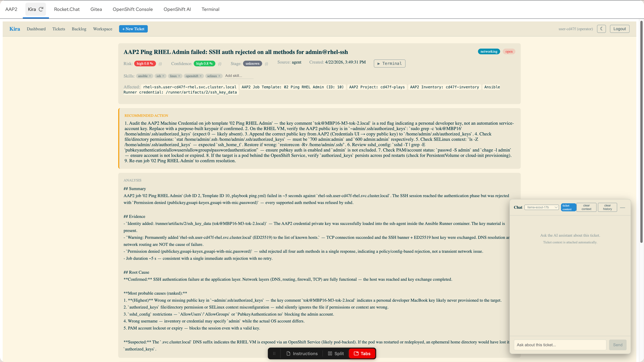The image size is (644, 362).
Task: Click the affected host rhel-ssh.user-cd47f-rhel.svc.cluster.local
Action: 190,87
